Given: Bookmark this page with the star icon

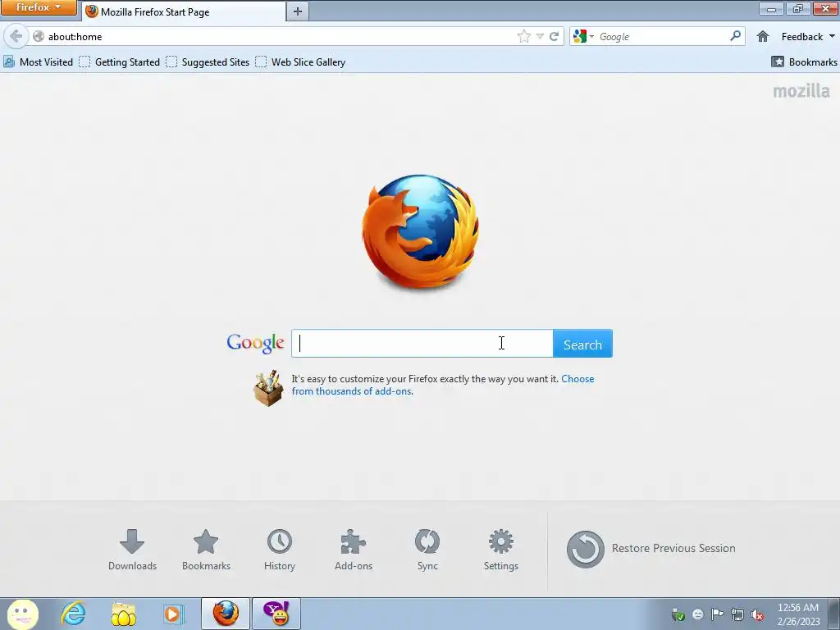Looking at the screenshot, I should 524,36.
